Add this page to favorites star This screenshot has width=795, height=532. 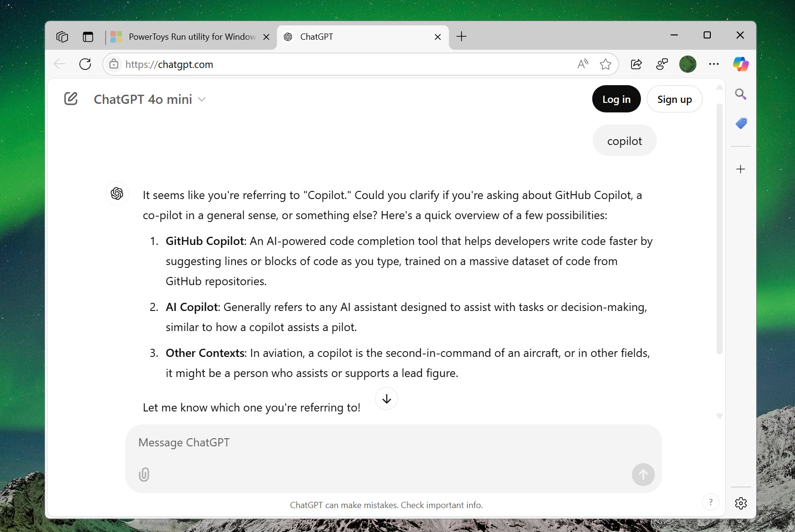(606, 64)
